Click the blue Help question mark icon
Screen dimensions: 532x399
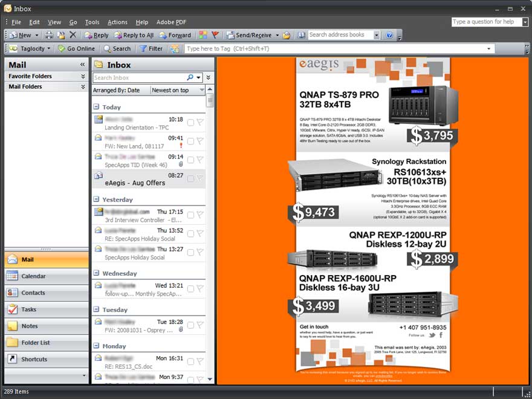(x=389, y=35)
